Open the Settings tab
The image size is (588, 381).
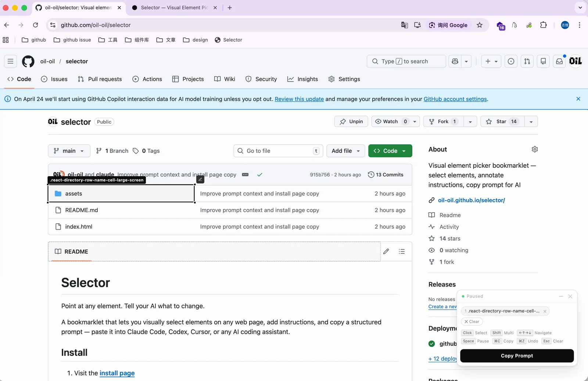click(x=344, y=79)
